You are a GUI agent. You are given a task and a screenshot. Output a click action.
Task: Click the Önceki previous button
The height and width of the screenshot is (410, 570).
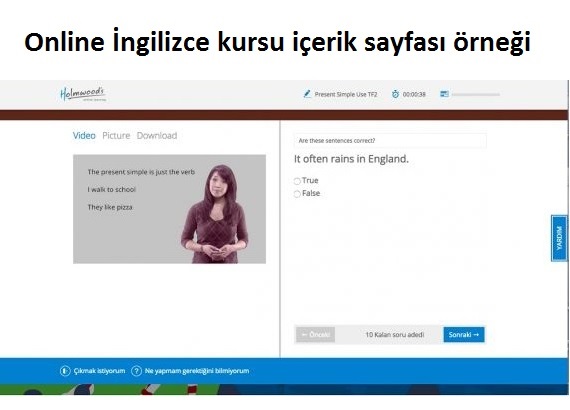pos(316,334)
